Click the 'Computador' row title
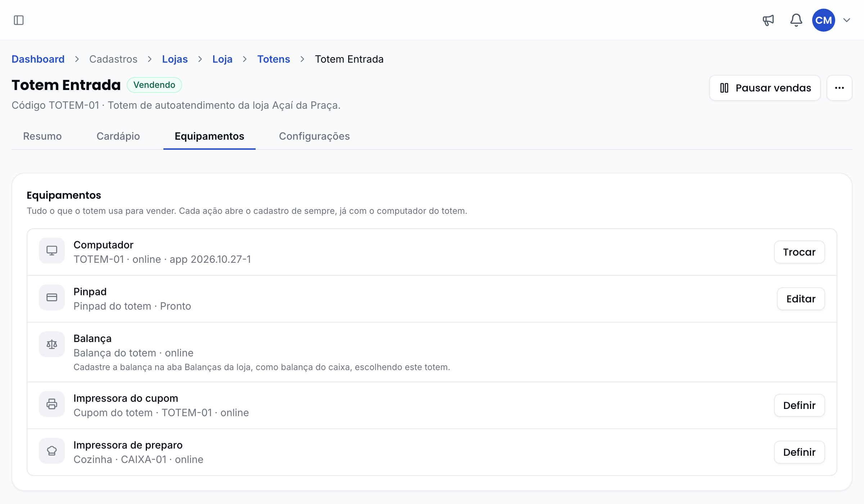 pos(103,245)
